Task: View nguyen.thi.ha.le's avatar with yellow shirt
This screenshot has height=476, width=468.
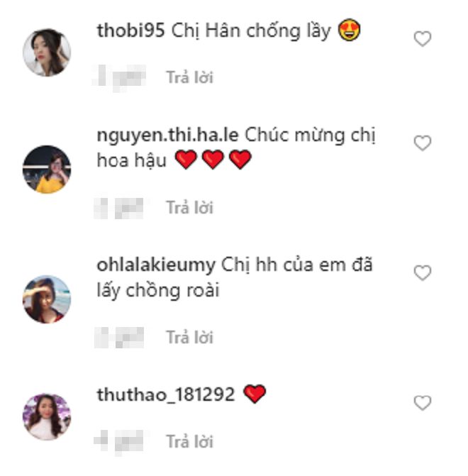Action: coord(47,170)
